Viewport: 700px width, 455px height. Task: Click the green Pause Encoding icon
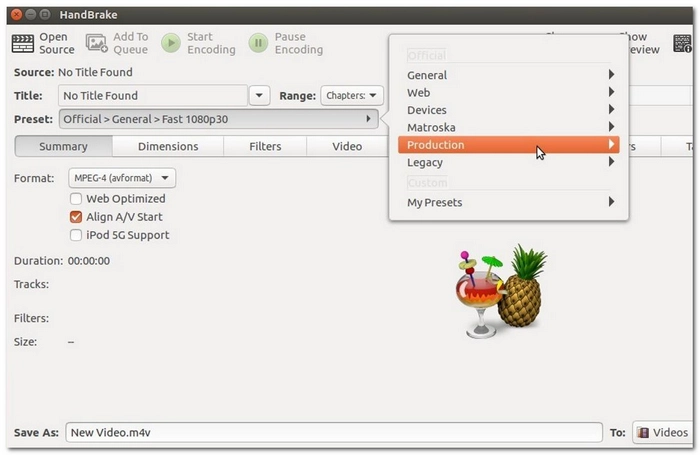point(258,43)
